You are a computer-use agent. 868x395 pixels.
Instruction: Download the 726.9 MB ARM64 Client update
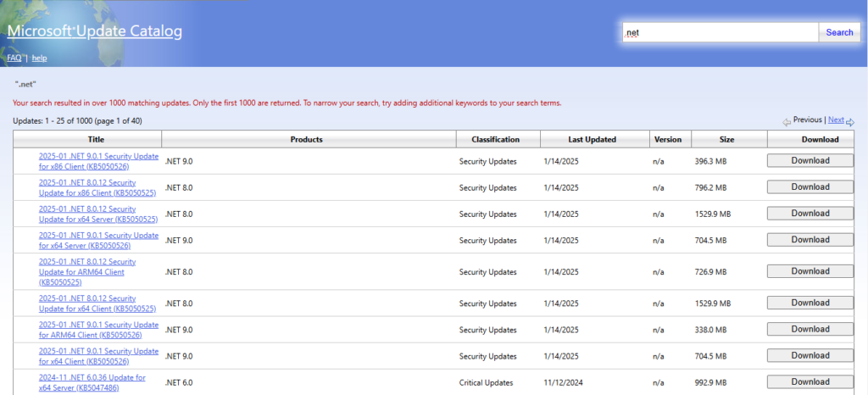coord(810,271)
